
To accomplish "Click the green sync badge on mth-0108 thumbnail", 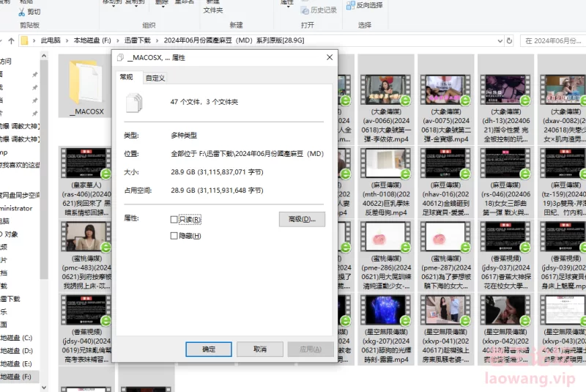I will [x=406, y=174].
